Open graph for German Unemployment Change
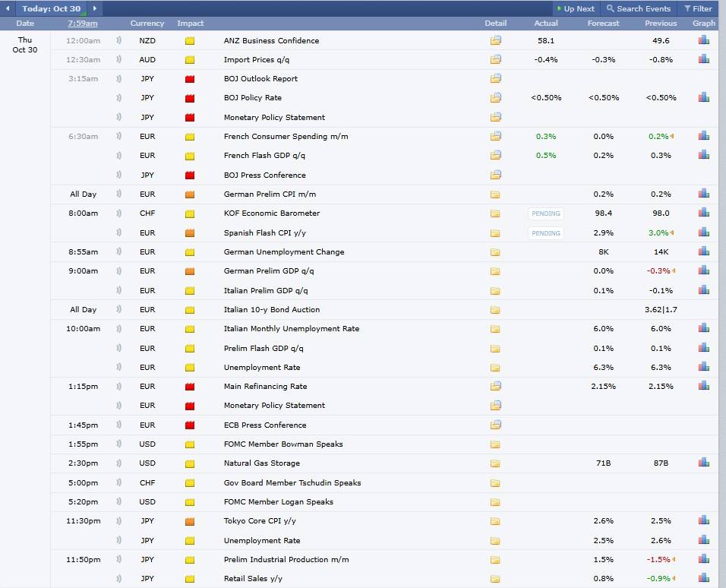Image resolution: width=726 pixels, height=588 pixels. tap(703, 251)
